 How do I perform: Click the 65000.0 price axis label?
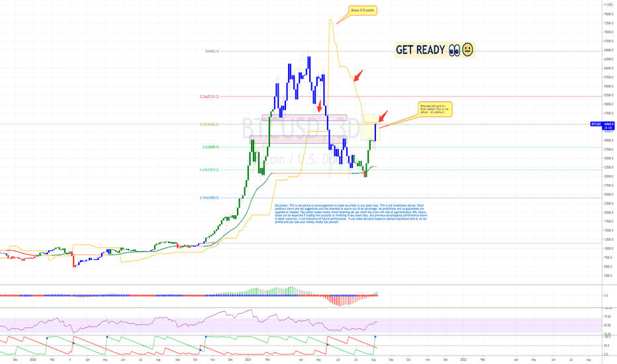tap(608, 50)
